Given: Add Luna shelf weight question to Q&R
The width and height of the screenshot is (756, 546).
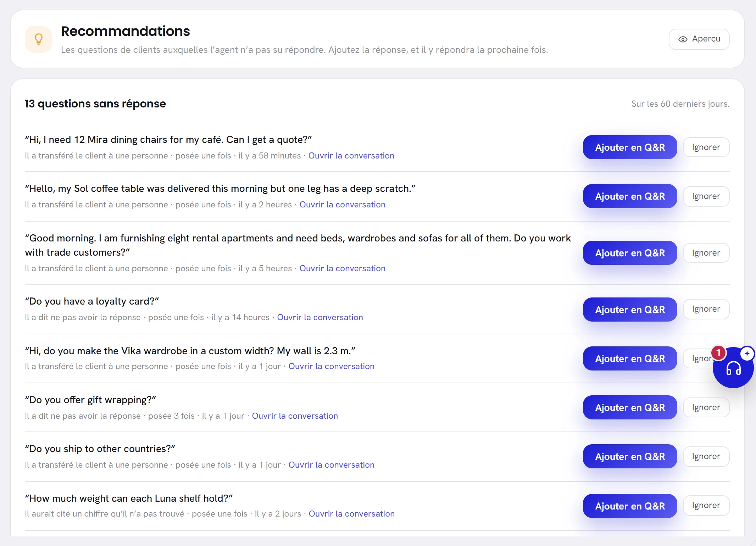Looking at the screenshot, I should [x=630, y=506].
